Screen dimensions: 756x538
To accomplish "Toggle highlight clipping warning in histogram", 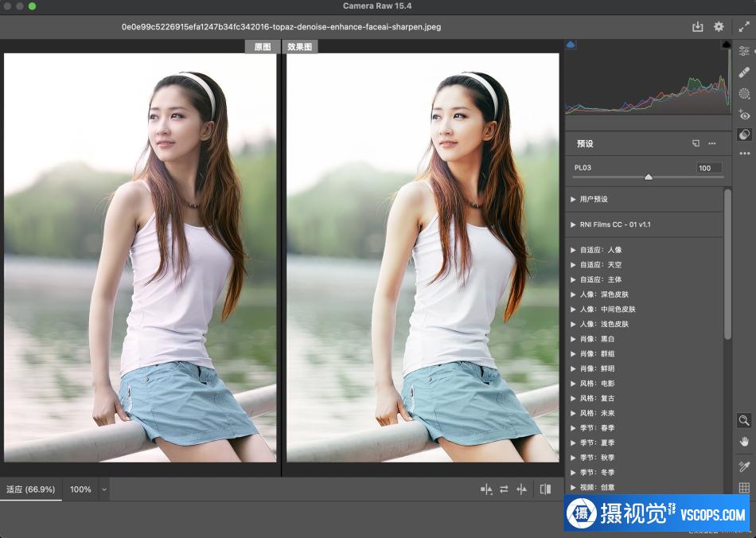I will (x=726, y=45).
